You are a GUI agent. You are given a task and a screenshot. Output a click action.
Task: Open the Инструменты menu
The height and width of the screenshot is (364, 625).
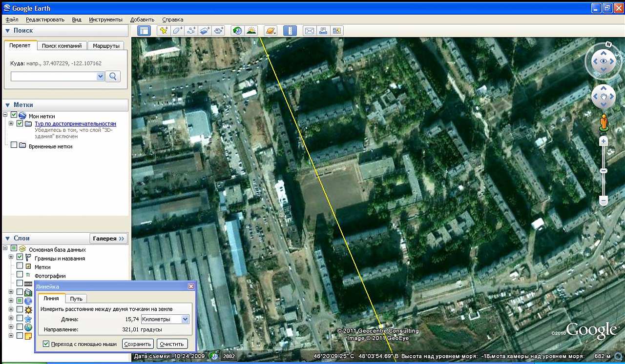point(105,20)
